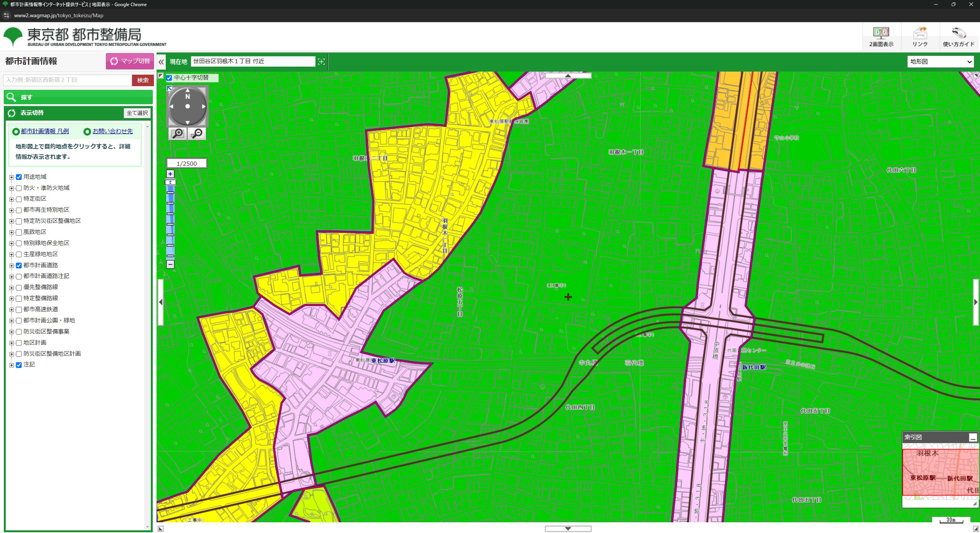
Task: Open the 都市計画情報 凡例 link
Action: coord(45,131)
